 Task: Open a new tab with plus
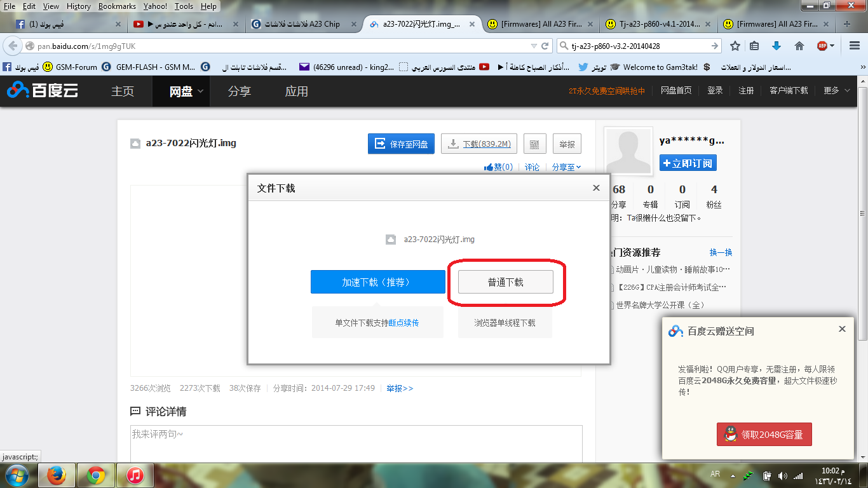pos(847,24)
